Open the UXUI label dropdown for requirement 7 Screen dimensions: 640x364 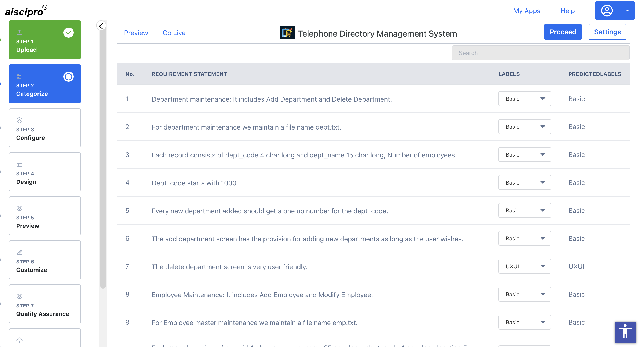coord(525,266)
